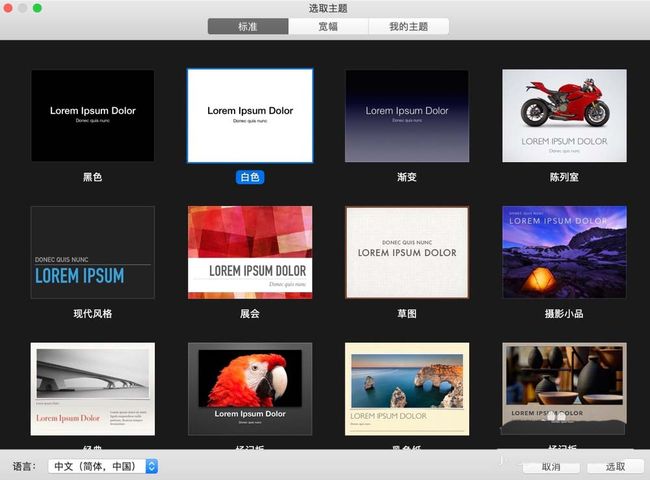
Task: Pick the 陈列室 motorcycle theme thumbnail
Action: click(x=564, y=116)
